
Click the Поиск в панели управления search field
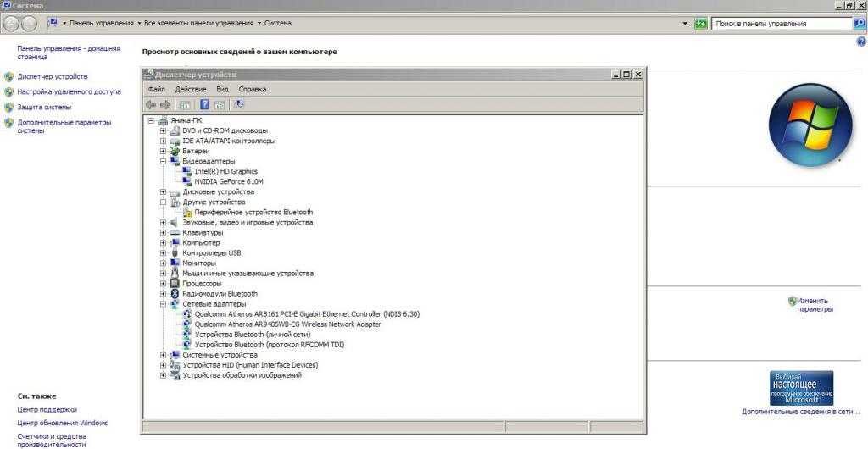780,24
